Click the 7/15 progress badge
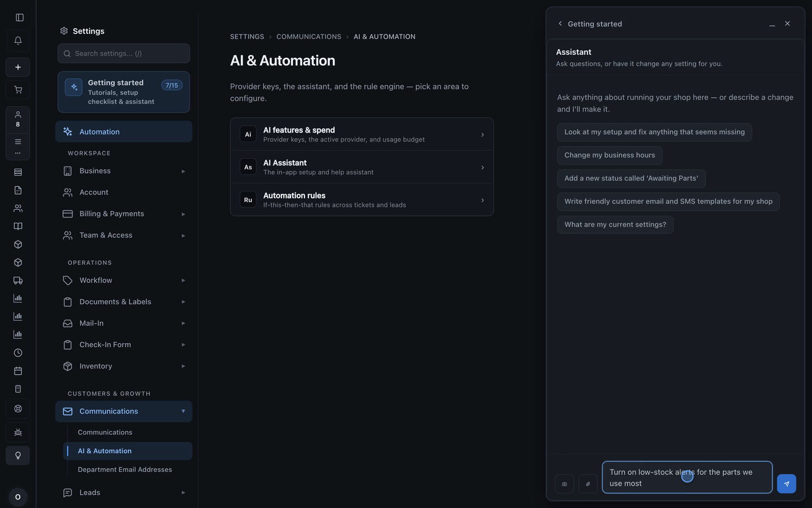This screenshot has height=508, width=812. pyautogui.click(x=172, y=85)
